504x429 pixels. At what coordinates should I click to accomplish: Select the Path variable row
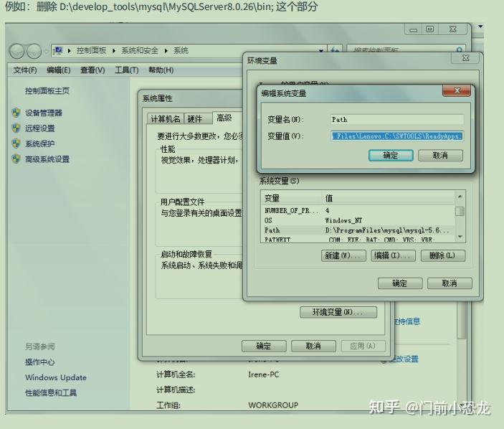[358, 230]
